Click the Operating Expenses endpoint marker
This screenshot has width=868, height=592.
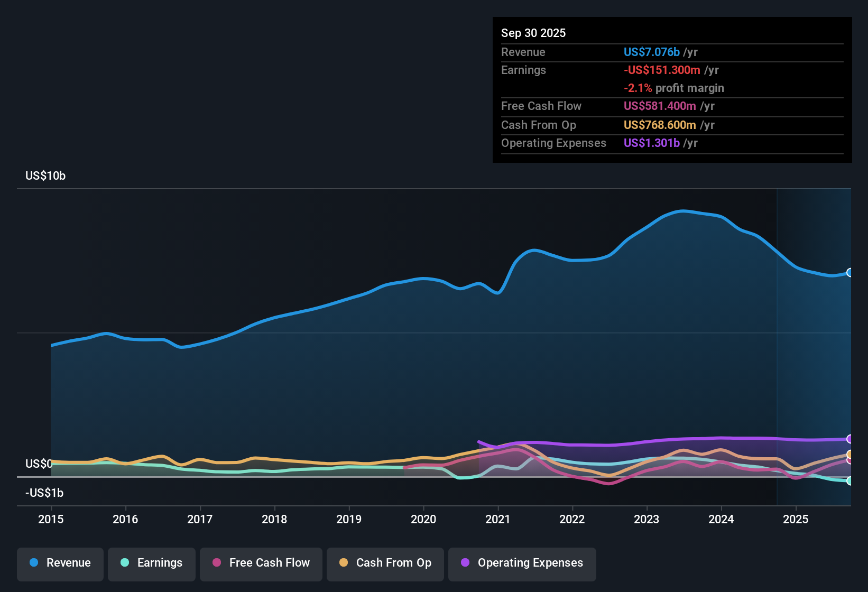click(851, 439)
